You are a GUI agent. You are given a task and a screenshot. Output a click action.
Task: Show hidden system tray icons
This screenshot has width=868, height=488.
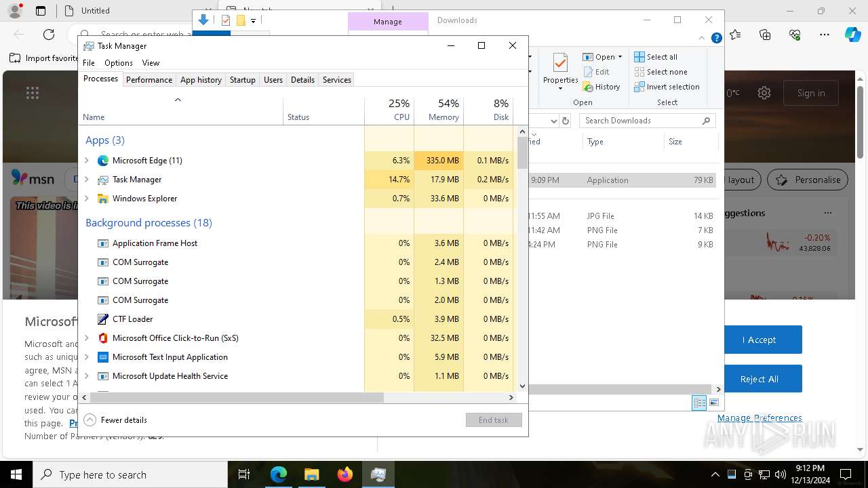pyautogui.click(x=715, y=474)
